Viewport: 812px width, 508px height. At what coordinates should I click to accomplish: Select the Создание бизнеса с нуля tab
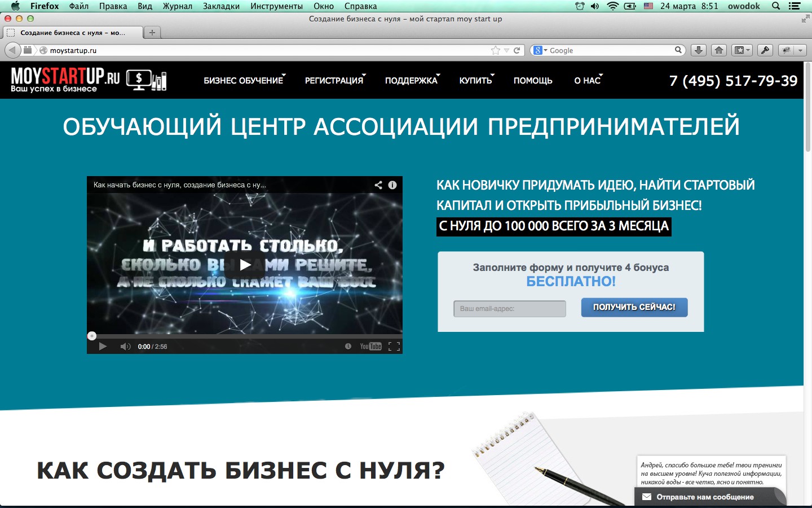(73, 33)
